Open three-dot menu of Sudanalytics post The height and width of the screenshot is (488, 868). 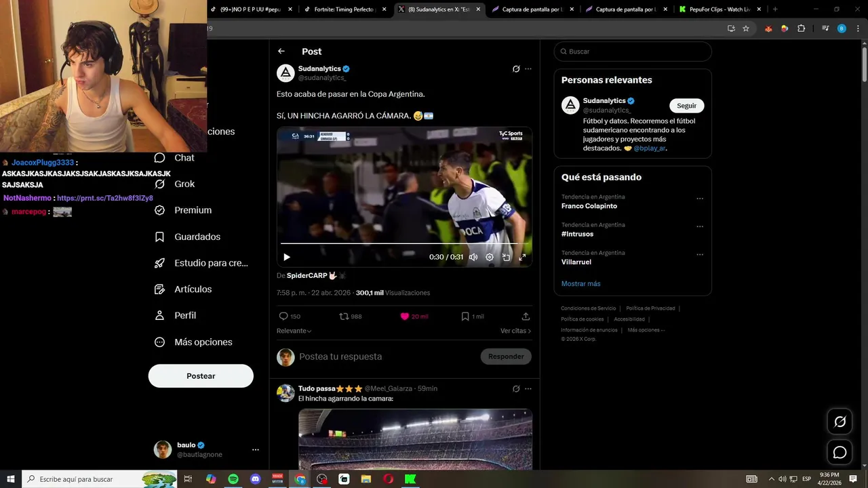[x=528, y=69]
